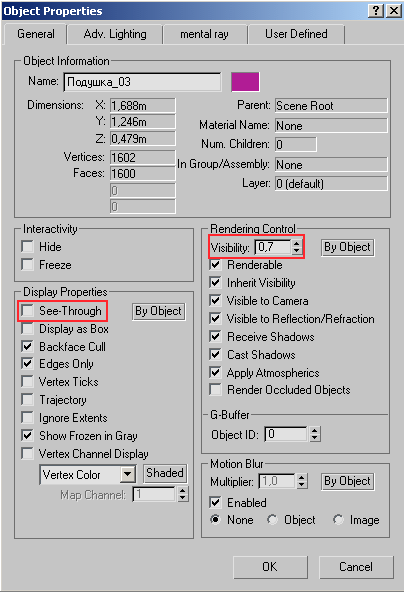Uncheck Backface Cull option
404x592 pixels.
click(x=27, y=346)
